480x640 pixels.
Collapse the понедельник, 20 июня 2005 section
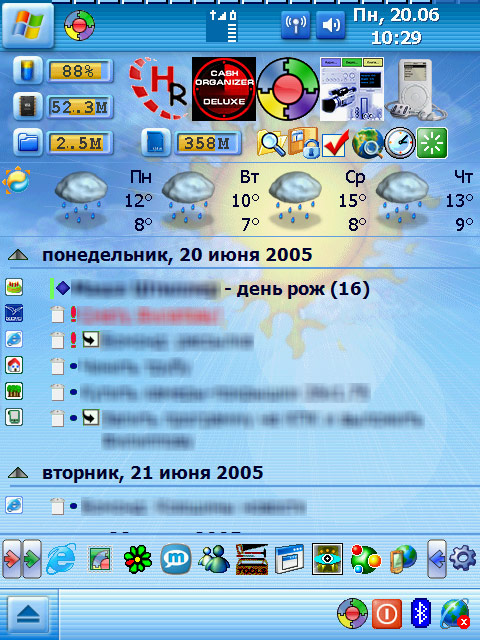pos(18,256)
